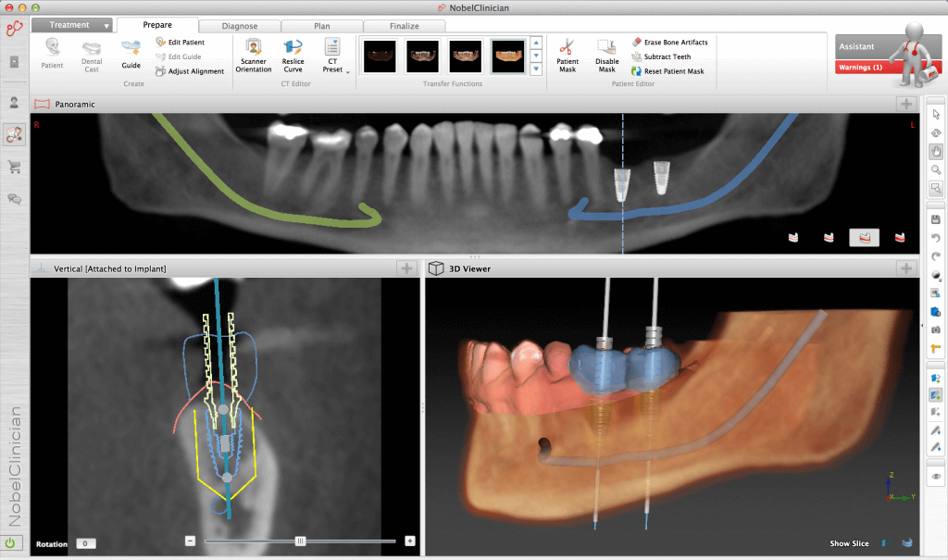Select Erase Bone Artifacts
The image size is (948, 560).
tap(669, 43)
